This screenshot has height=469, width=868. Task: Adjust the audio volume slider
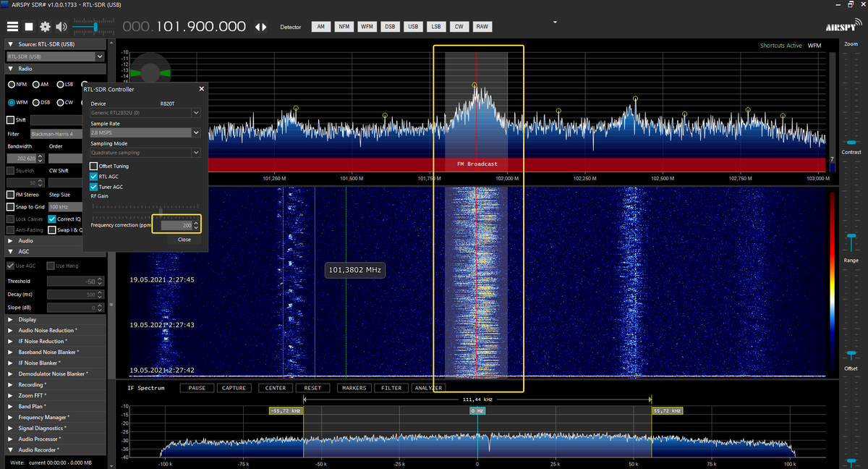(95, 27)
